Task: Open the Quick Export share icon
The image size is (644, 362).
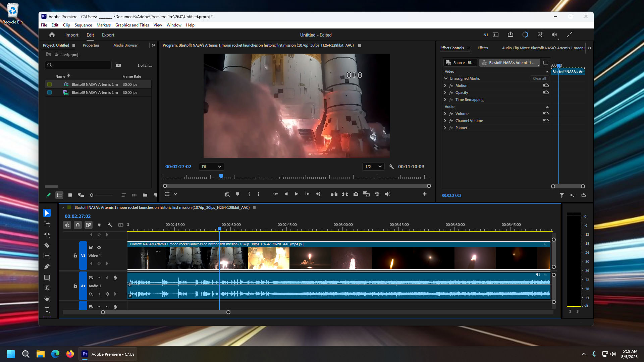Action: tap(511, 35)
